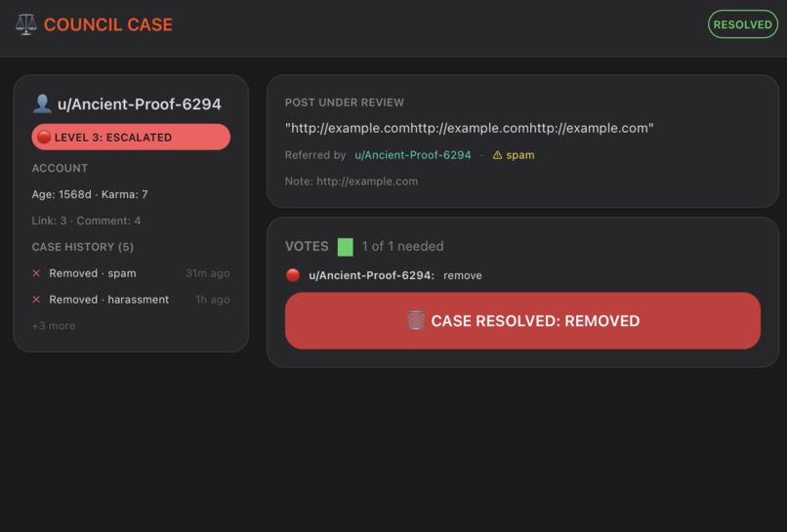Image resolution: width=787 pixels, height=532 pixels.
Task: Click the CASE HISTORY (5) heading
Action: tap(83, 247)
